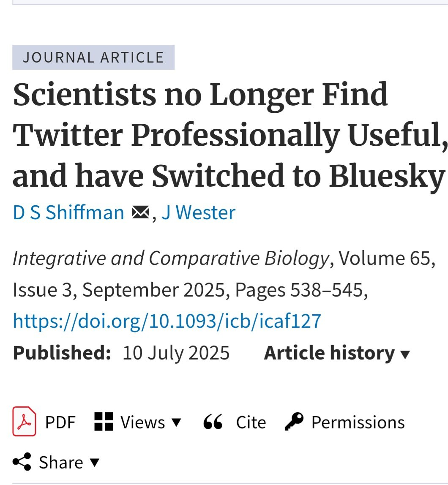Open author J Wester's link

[198, 212]
